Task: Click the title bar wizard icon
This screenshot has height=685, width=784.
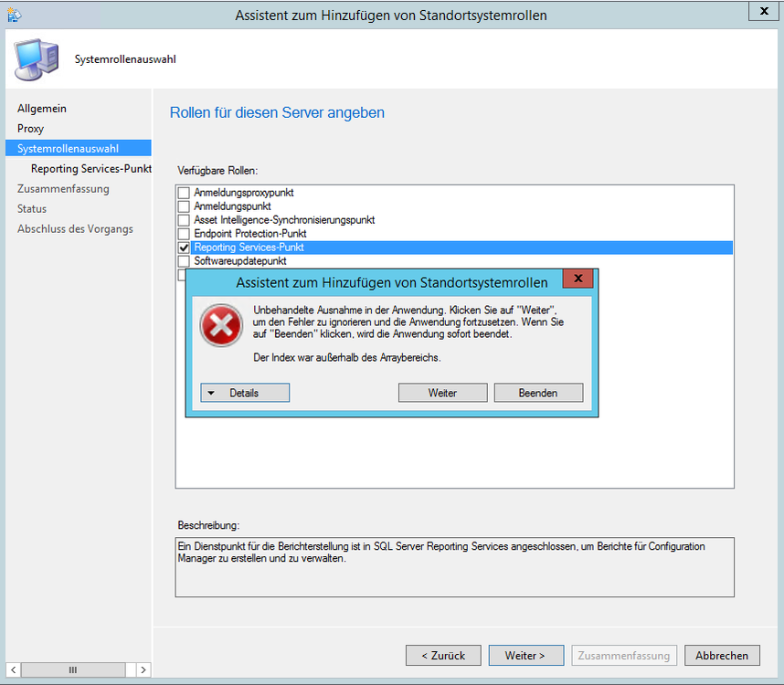Action: pyautogui.click(x=14, y=15)
